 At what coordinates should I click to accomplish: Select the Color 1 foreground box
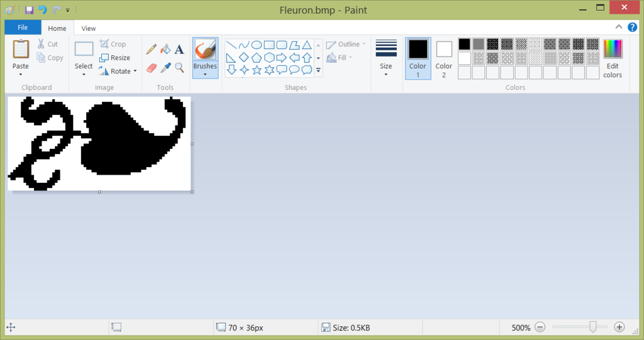click(418, 58)
